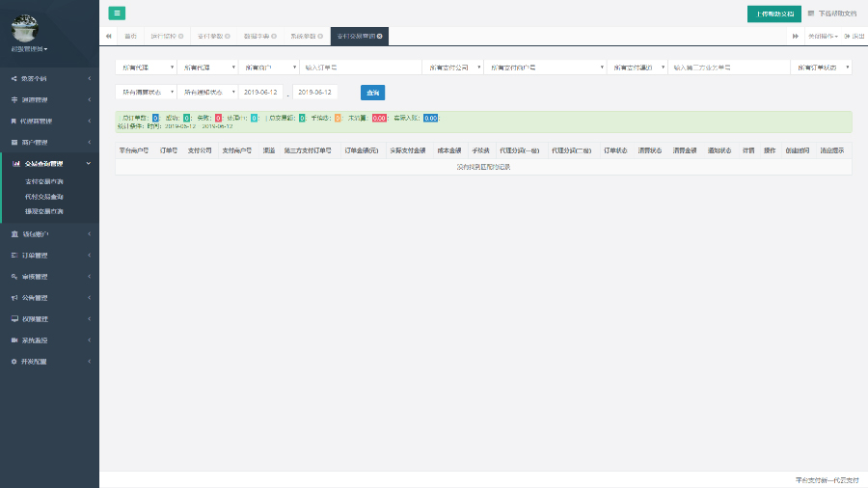The width and height of the screenshot is (868, 488).
Task: Click the video camera icon beside 系统监控
Action: [14, 340]
